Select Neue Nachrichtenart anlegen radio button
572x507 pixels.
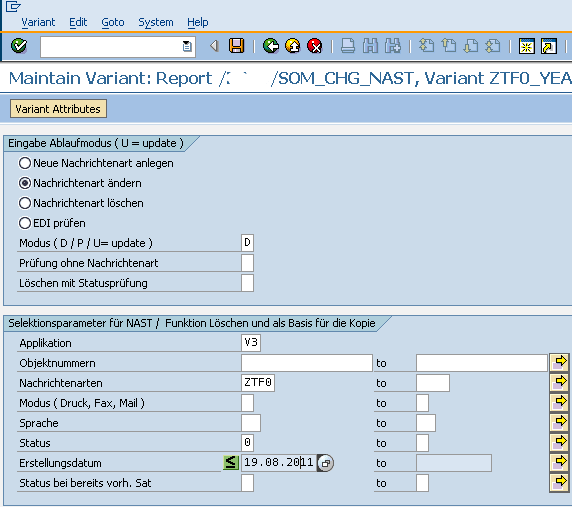[25, 163]
